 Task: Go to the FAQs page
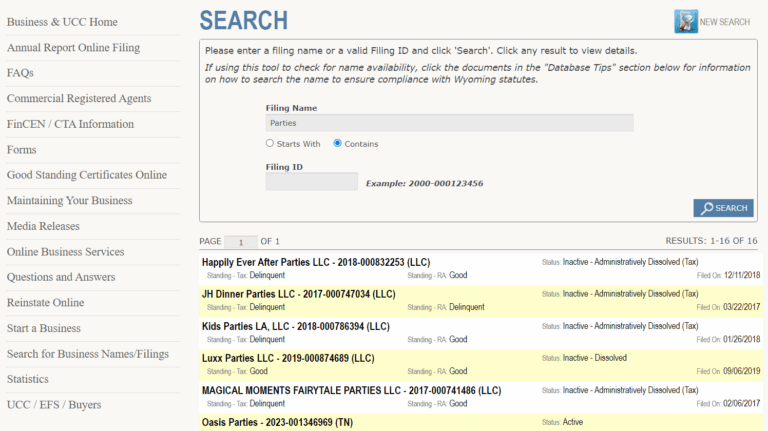click(21, 73)
